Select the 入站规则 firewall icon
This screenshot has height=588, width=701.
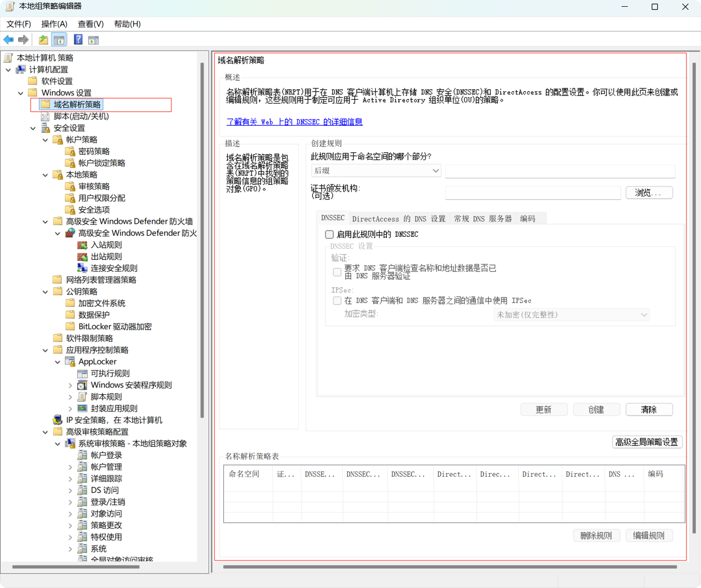[x=83, y=245]
